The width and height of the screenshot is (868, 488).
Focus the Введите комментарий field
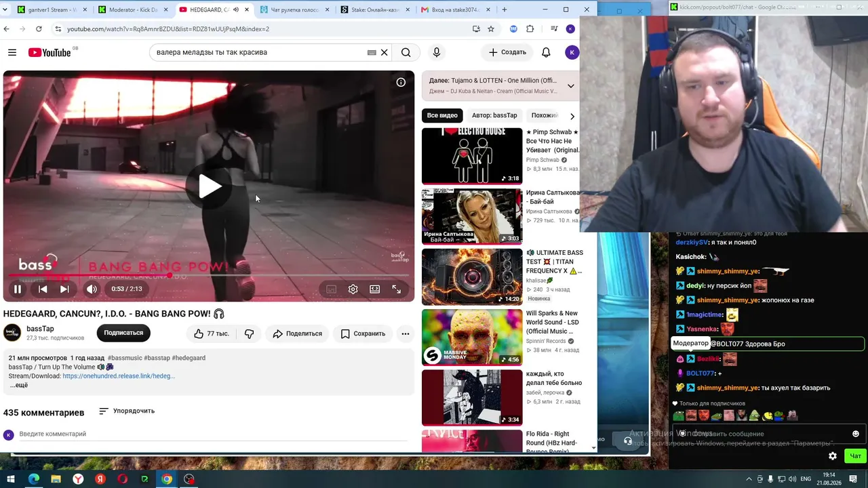(x=214, y=434)
